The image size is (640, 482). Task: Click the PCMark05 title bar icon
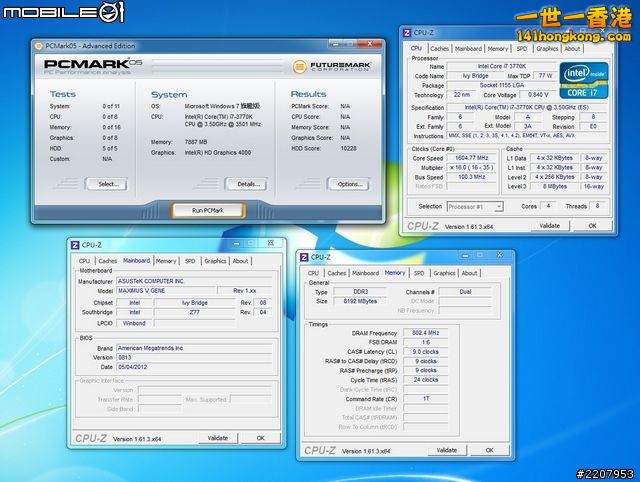click(39, 45)
